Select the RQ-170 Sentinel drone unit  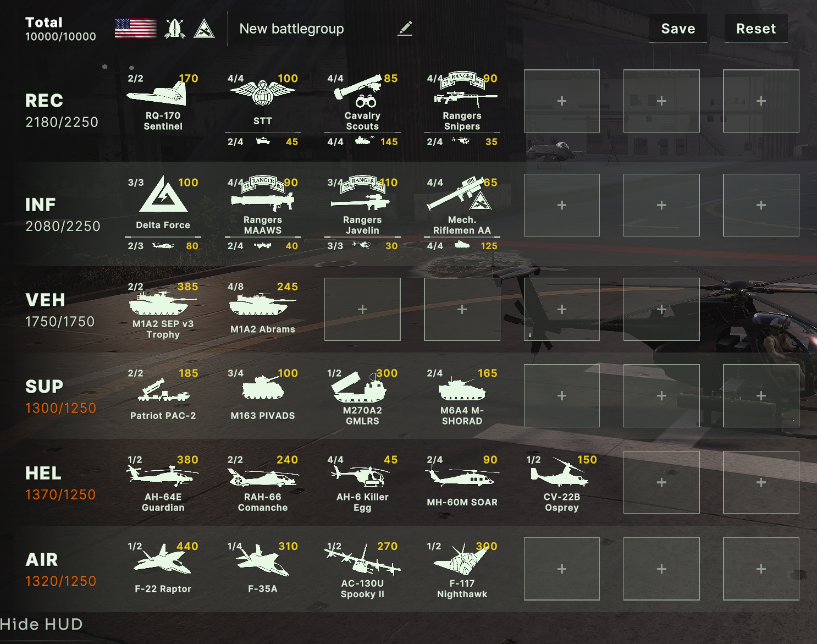163,102
